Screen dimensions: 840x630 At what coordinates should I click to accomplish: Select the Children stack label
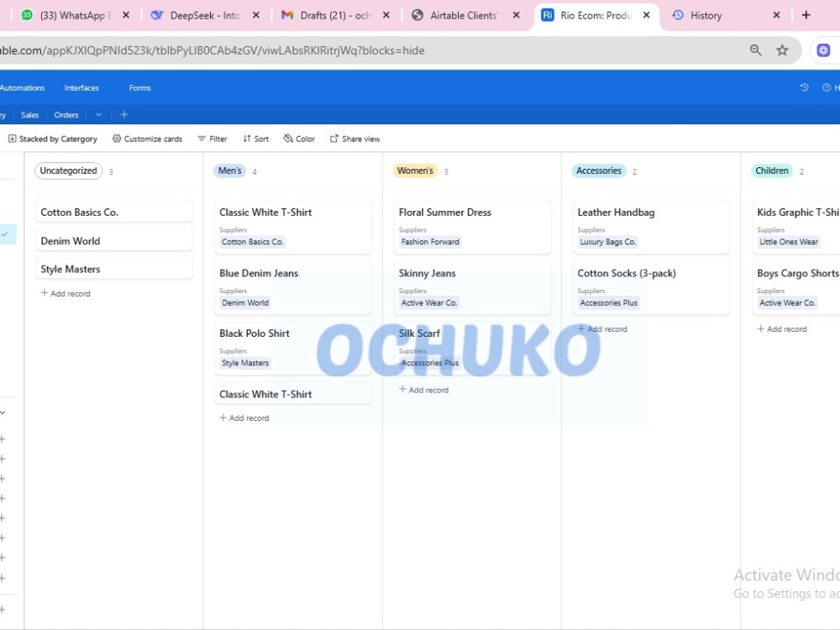[771, 171]
